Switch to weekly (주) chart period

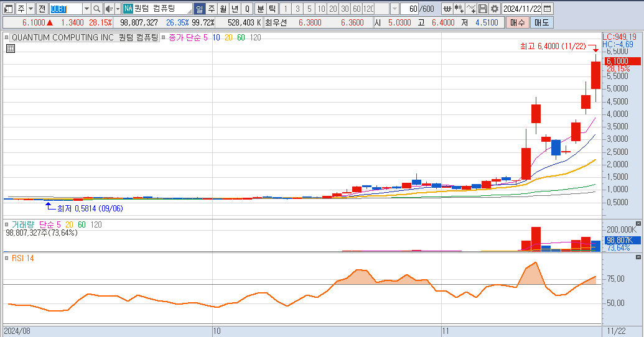[x=211, y=9]
